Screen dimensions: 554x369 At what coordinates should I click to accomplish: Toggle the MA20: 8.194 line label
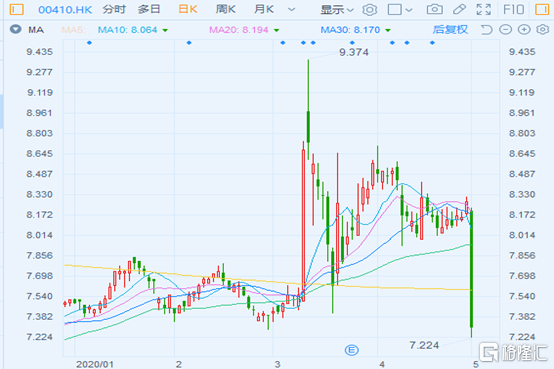(239, 30)
